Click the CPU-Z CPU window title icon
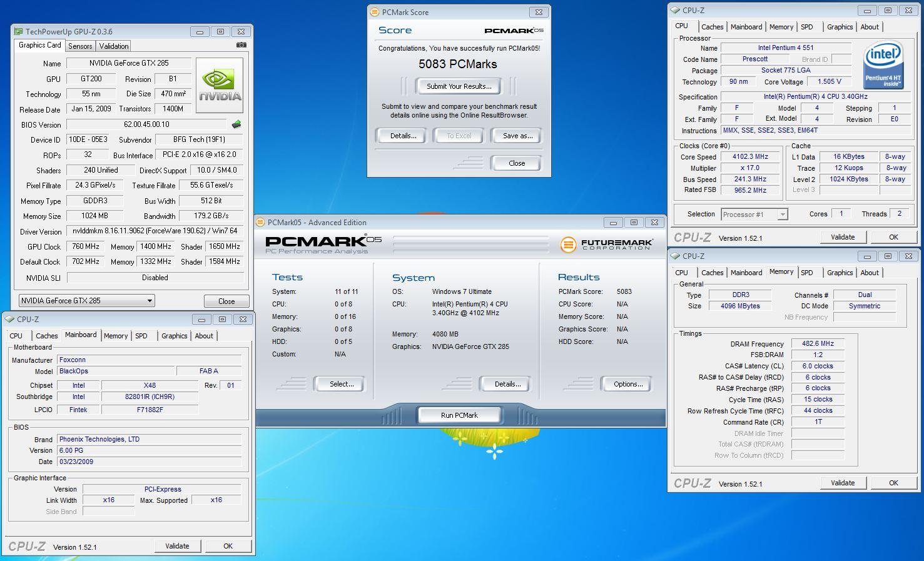This screenshot has height=561, width=924. (675, 10)
